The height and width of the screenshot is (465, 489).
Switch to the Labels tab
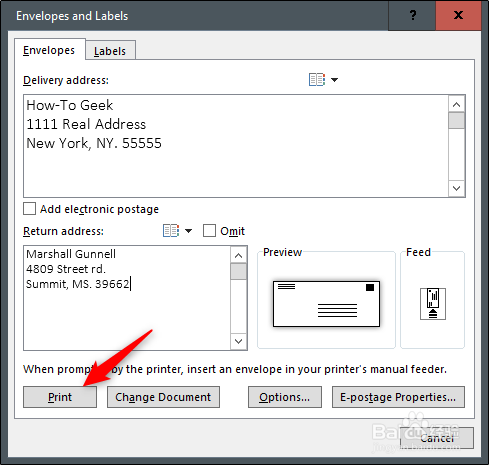pos(110,51)
